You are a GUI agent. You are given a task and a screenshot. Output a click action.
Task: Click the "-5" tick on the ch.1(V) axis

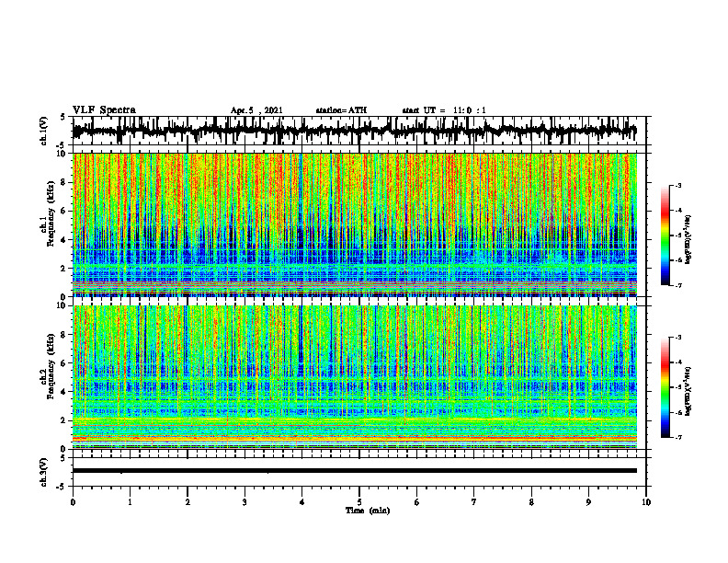click(x=62, y=145)
